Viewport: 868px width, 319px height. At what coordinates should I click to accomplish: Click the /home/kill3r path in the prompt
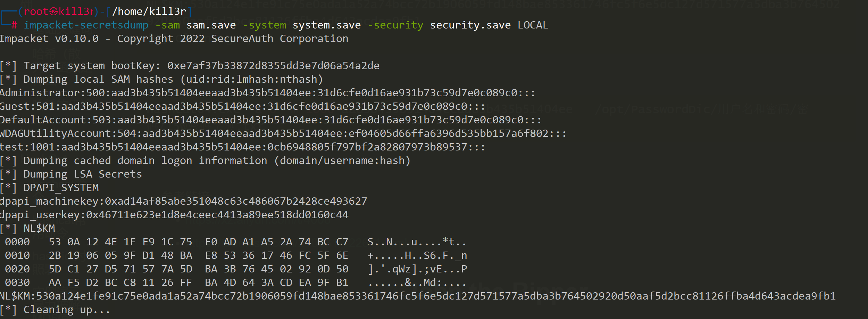pos(149,11)
